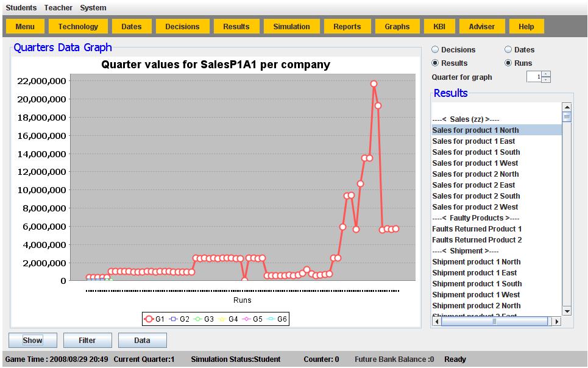The width and height of the screenshot is (588, 368).
Task: Open the Teacher menu
Action: [x=58, y=8]
